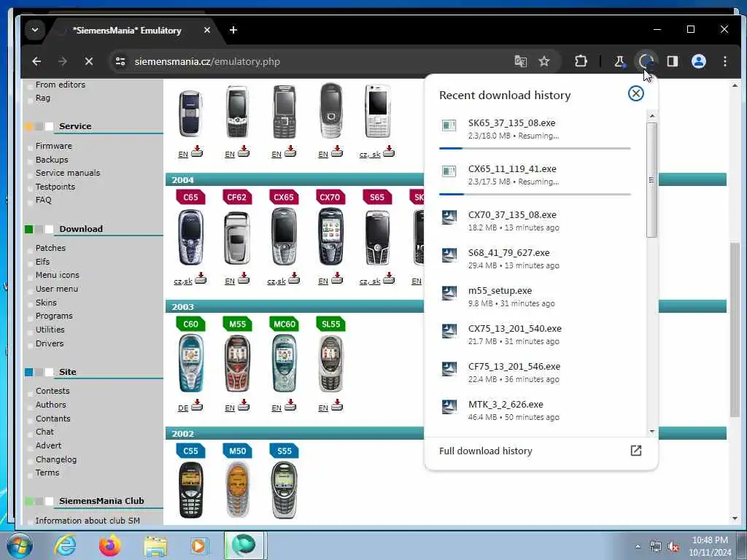This screenshot has width=747, height=560.
Task: Click the address bar URL
Action: [x=207, y=61]
